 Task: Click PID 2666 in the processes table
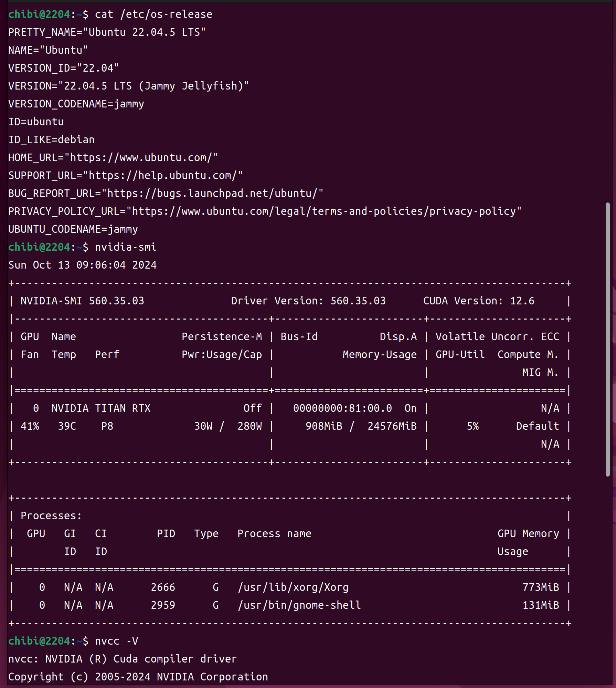(x=163, y=587)
